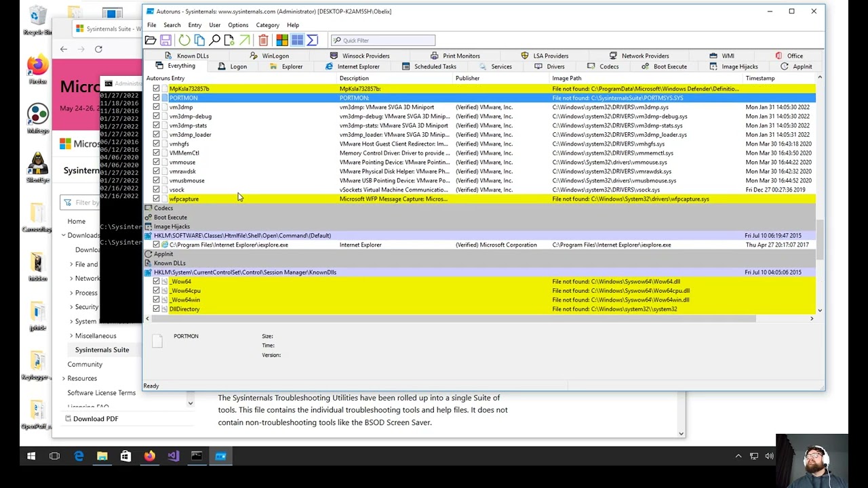Show hidden icons chevron in system tray
868x488 pixels.
738,456
